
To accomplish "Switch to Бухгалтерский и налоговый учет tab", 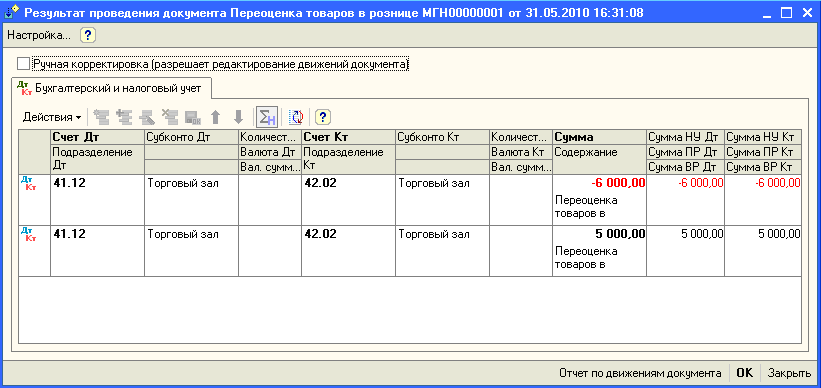I will click(x=112, y=88).
